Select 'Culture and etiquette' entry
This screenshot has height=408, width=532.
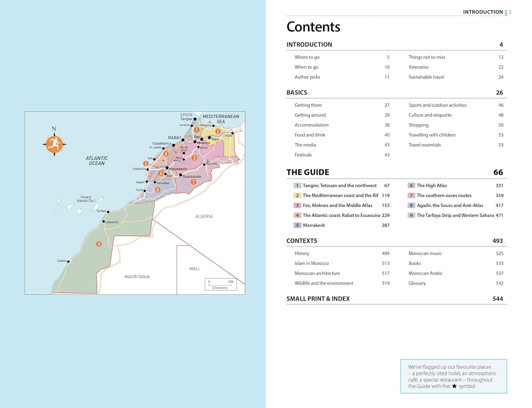(430, 115)
